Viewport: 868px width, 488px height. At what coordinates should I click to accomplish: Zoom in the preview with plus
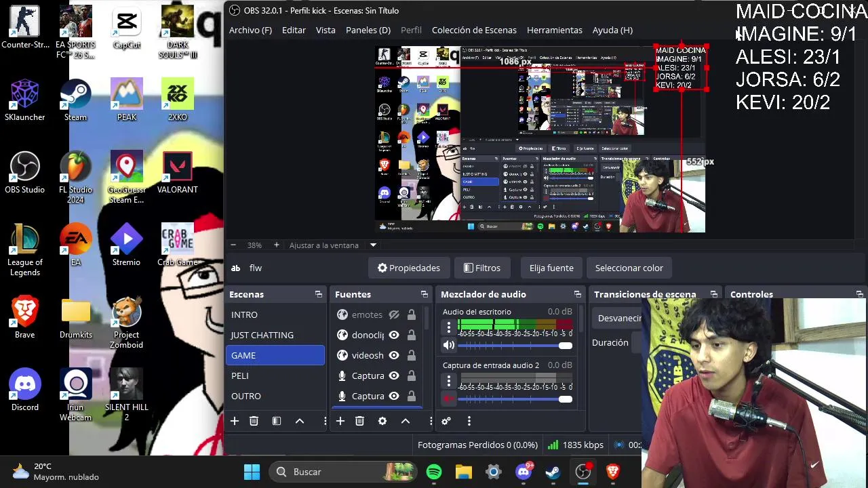tap(276, 245)
